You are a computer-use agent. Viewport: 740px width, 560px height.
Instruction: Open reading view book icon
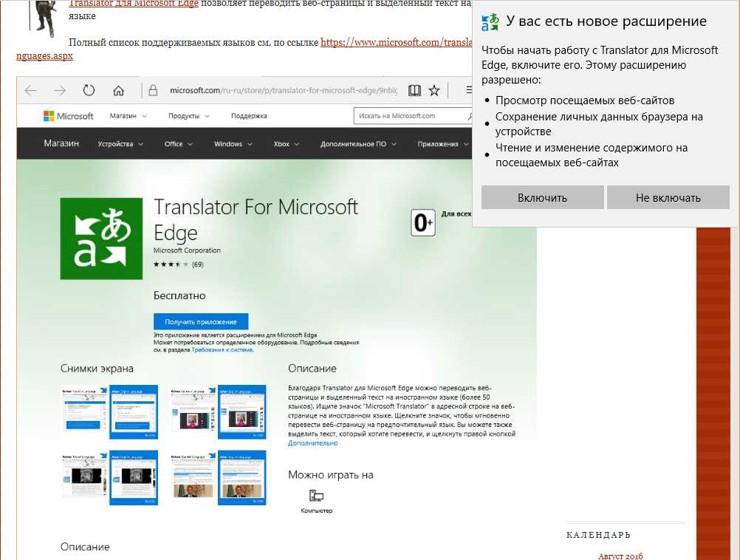coord(414,89)
